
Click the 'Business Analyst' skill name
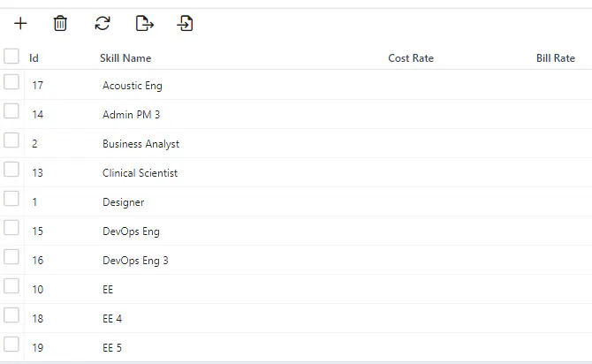140,144
